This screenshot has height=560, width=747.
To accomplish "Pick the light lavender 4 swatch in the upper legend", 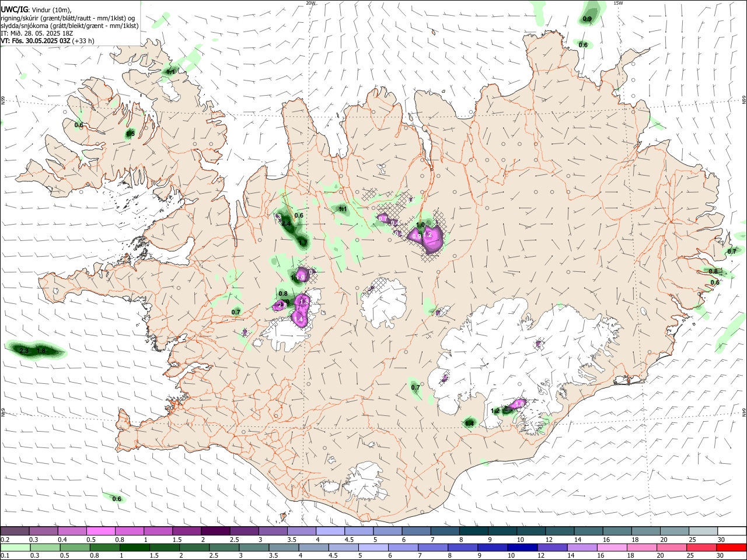I will (x=330, y=531).
